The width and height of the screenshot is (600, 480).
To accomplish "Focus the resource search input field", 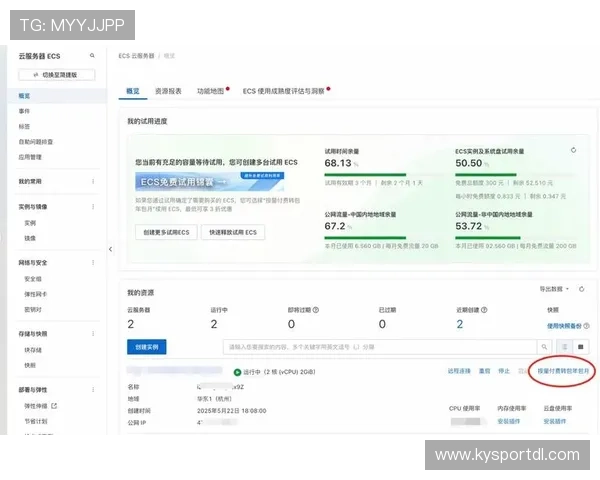I will pos(380,347).
